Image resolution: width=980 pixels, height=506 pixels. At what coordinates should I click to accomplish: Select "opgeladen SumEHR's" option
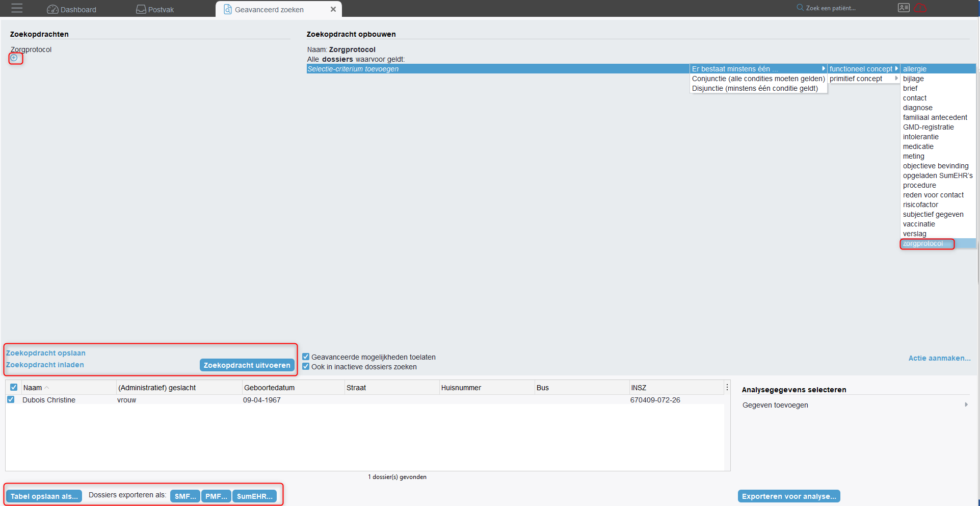click(938, 175)
